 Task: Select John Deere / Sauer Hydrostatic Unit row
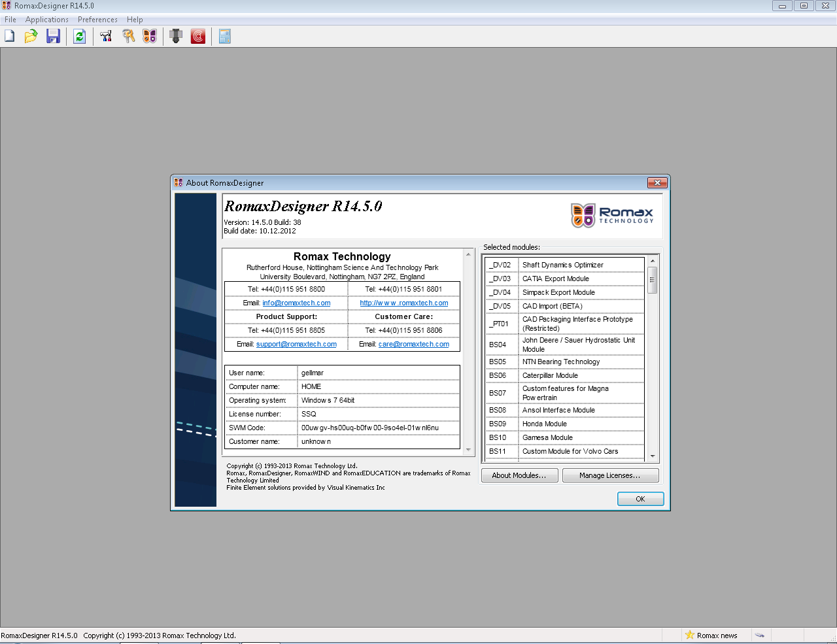565,345
